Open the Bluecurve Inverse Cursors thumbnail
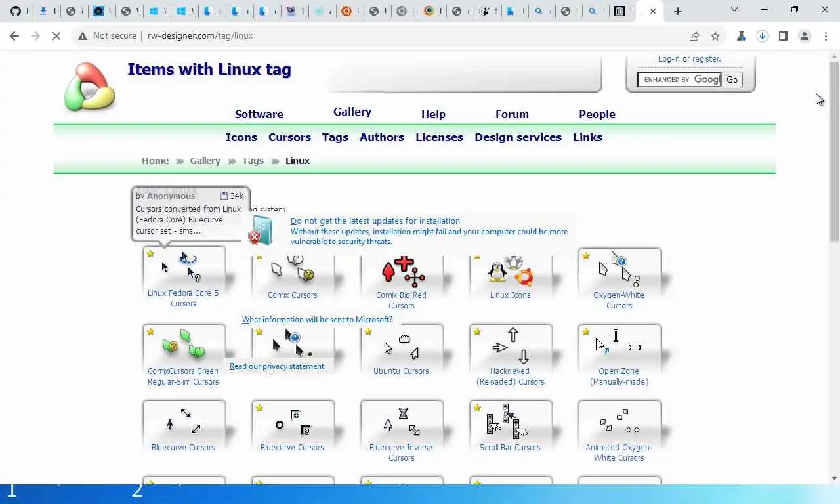 (402, 420)
